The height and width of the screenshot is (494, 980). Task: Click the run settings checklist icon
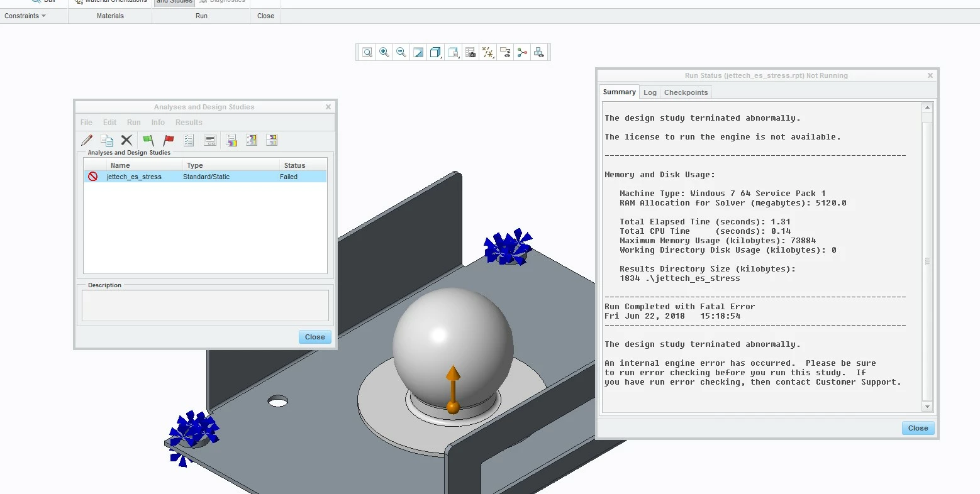click(189, 140)
